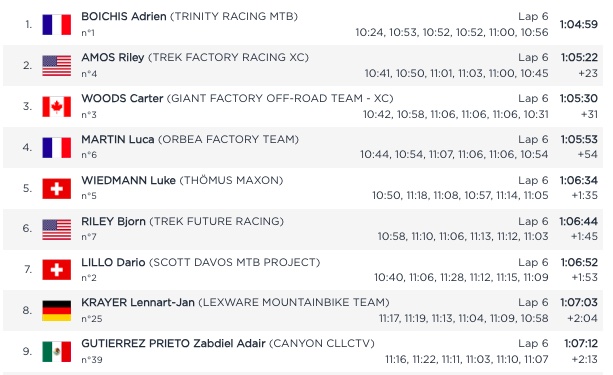This screenshot has height=375, width=613.
Task: Click the Mexican flag beside GUTIERREZ PRIETO
Action: click(x=57, y=351)
